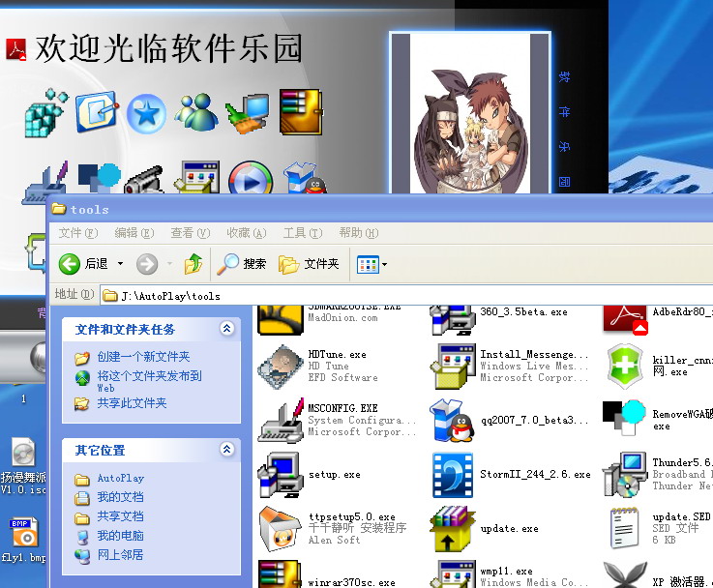Open the 编辑(E) menu
Screen dimensions: 713x588
134,233
